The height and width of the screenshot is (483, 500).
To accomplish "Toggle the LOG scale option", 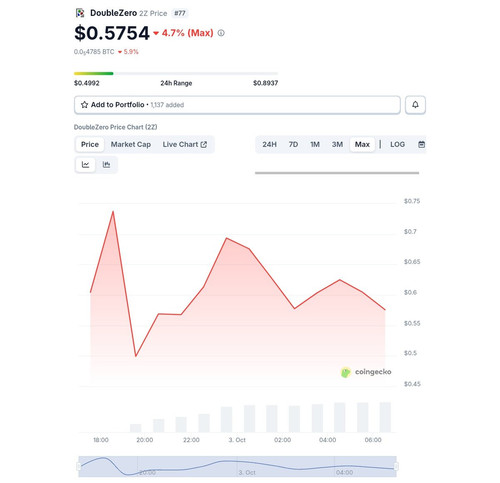I will [397, 144].
